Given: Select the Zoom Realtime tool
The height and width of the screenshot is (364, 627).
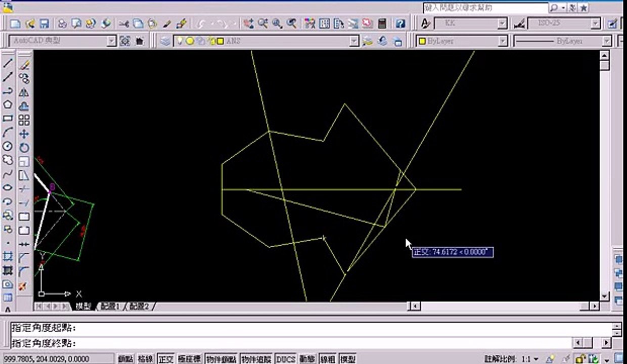Looking at the screenshot, I should (262, 24).
